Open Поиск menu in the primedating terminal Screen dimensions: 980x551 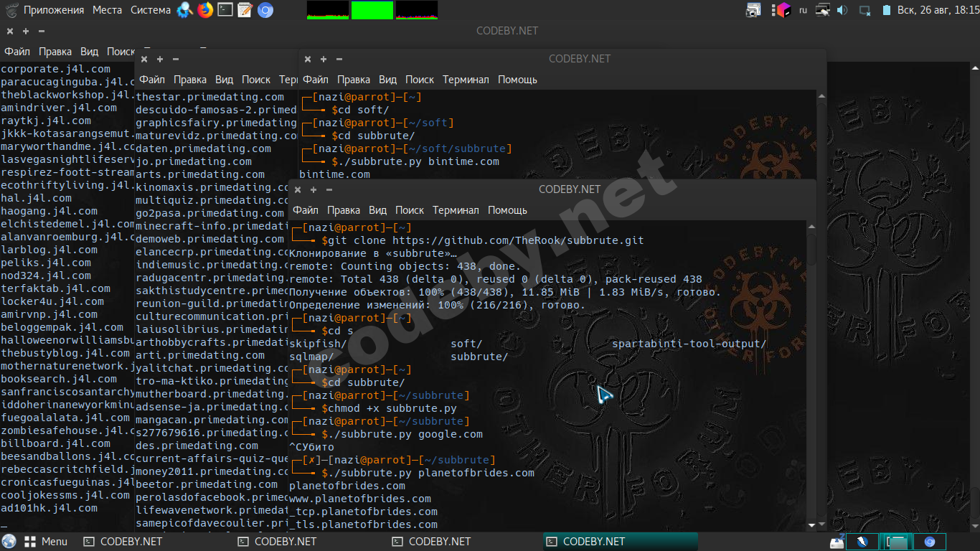tap(256, 80)
